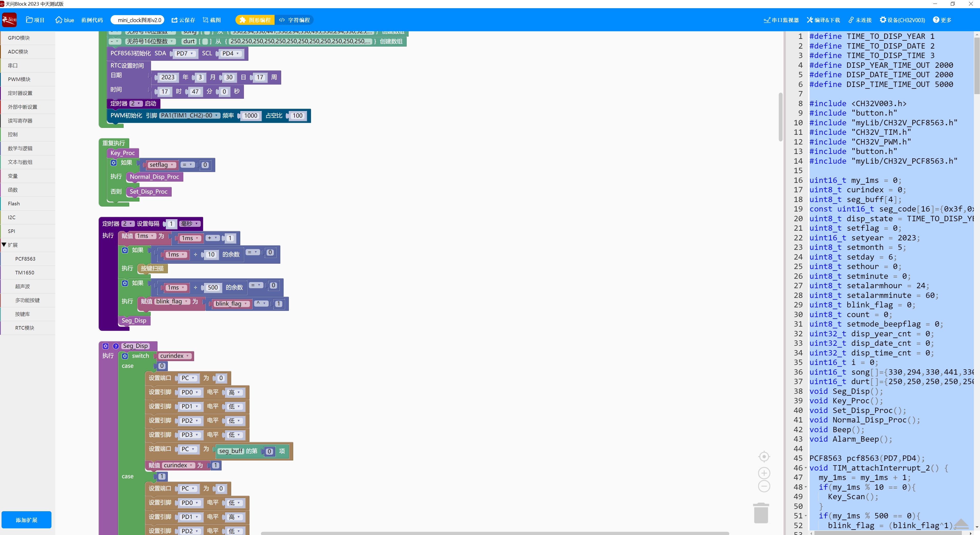
Task: Collapse the 扩展 category tree
Action: click(4, 245)
